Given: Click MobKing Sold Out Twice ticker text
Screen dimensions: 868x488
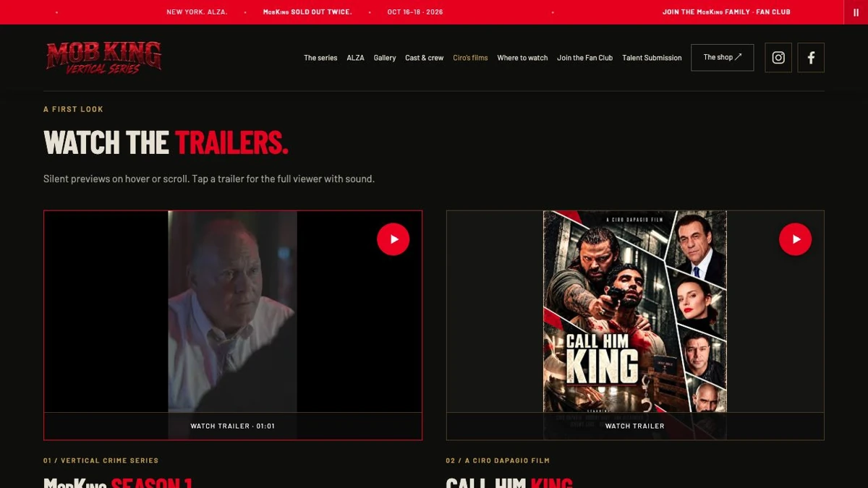Looking at the screenshot, I should [307, 12].
